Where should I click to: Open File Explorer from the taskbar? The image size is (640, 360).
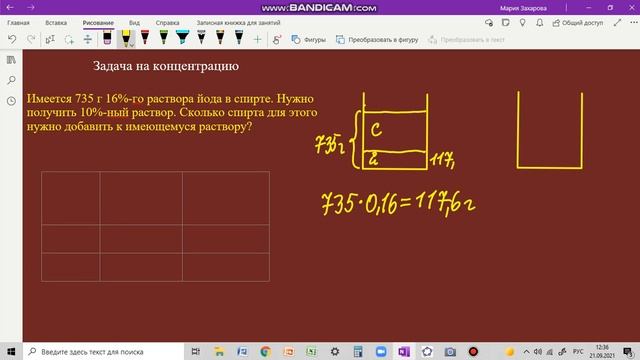(219, 351)
